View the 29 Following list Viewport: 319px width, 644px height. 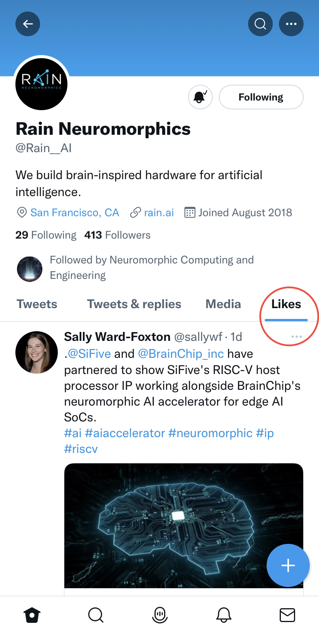pyautogui.click(x=46, y=235)
